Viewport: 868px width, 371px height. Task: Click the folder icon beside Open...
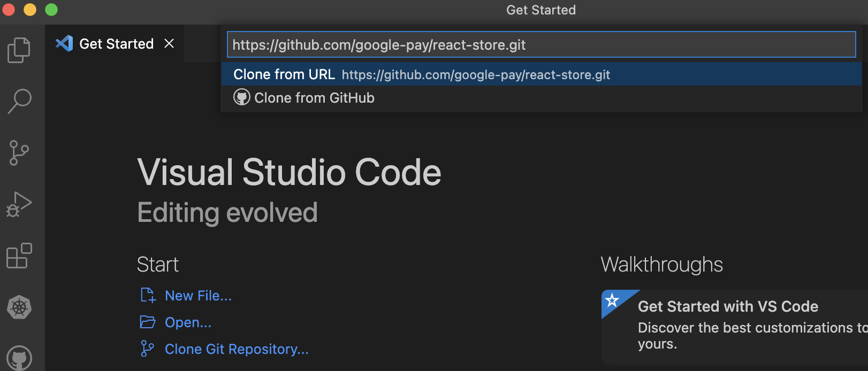coord(148,322)
